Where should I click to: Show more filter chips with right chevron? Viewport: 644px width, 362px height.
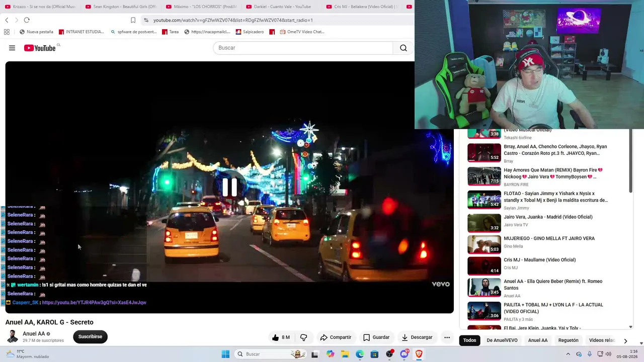coord(625,341)
